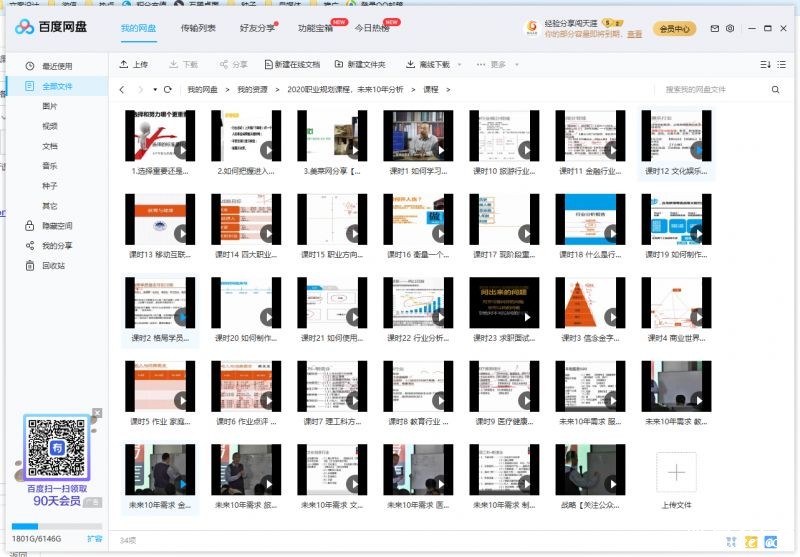Filter by 文档 category

coord(49,146)
